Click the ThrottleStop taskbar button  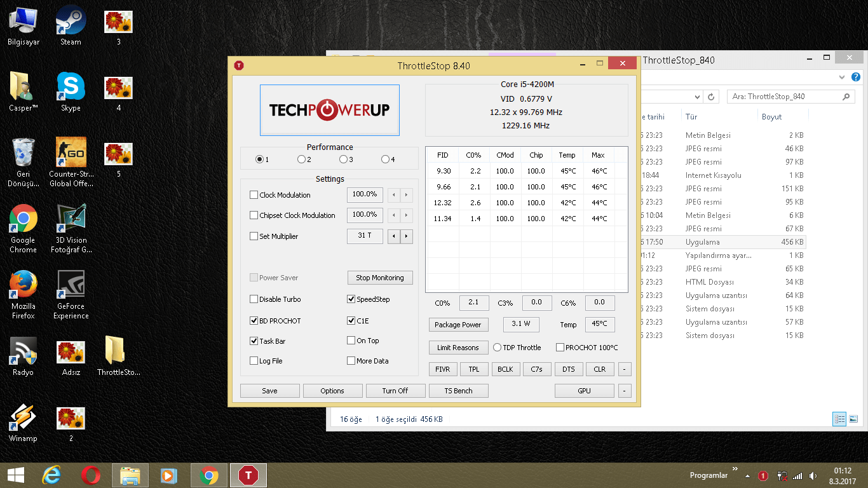click(x=248, y=475)
